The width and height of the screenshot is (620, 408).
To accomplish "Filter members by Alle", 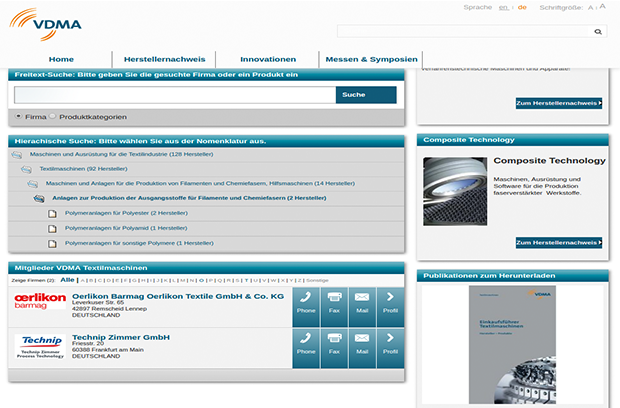I will pyautogui.click(x=67, y=280).
